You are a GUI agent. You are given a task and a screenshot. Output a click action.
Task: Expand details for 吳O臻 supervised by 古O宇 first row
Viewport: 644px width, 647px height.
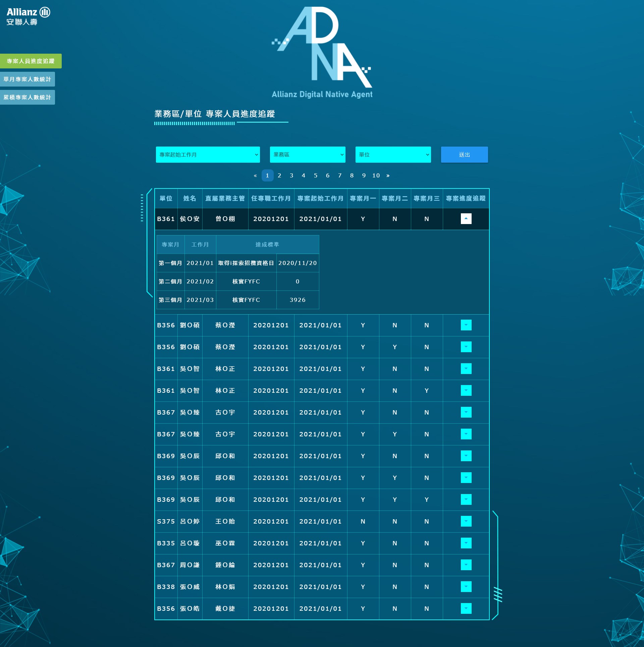466,412
